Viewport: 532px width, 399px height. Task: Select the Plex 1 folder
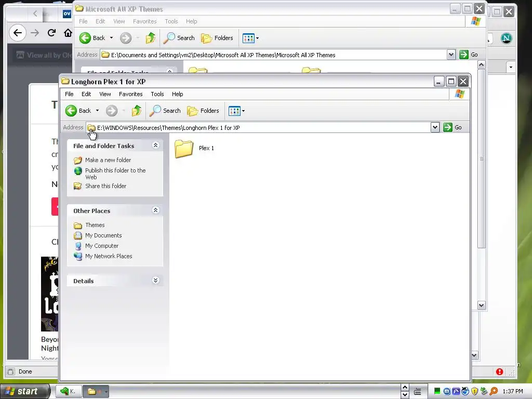pos(194,149)
